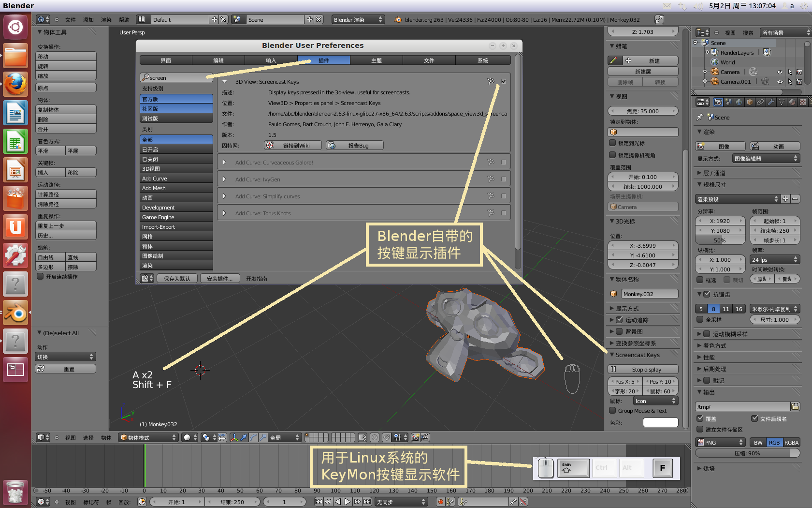Select the scale manipulator icon
This screenshot has height=508, width=812.
[263, 437]
